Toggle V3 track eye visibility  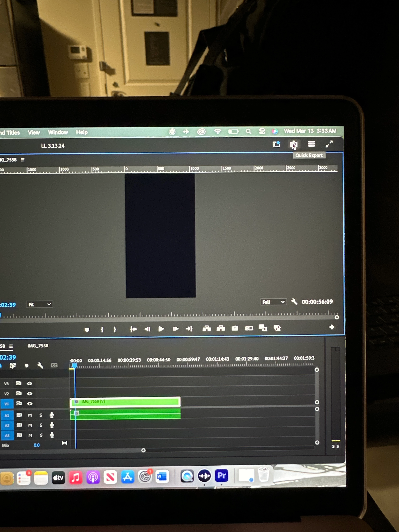coord(29,383)
